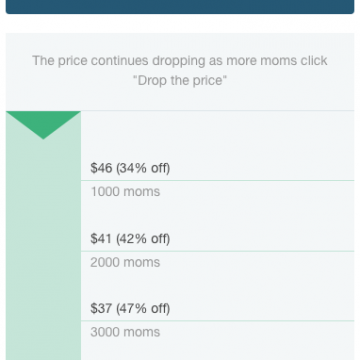Select the $37 price tier label
This screenshot has width=360, height=360.
tap(130, 308)
